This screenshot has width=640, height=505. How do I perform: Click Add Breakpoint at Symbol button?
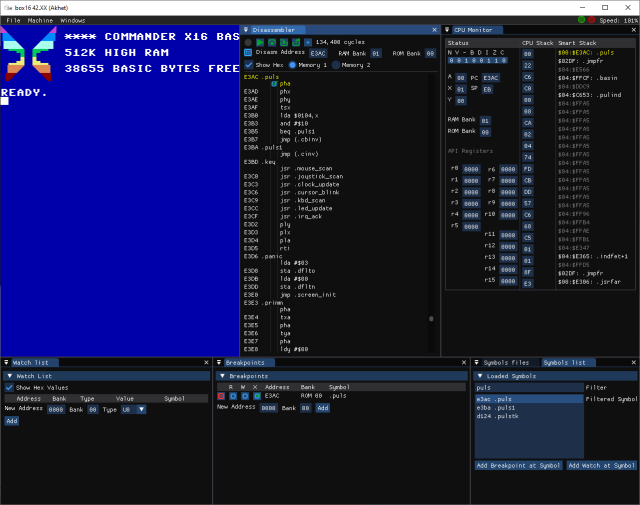(518, 465)
